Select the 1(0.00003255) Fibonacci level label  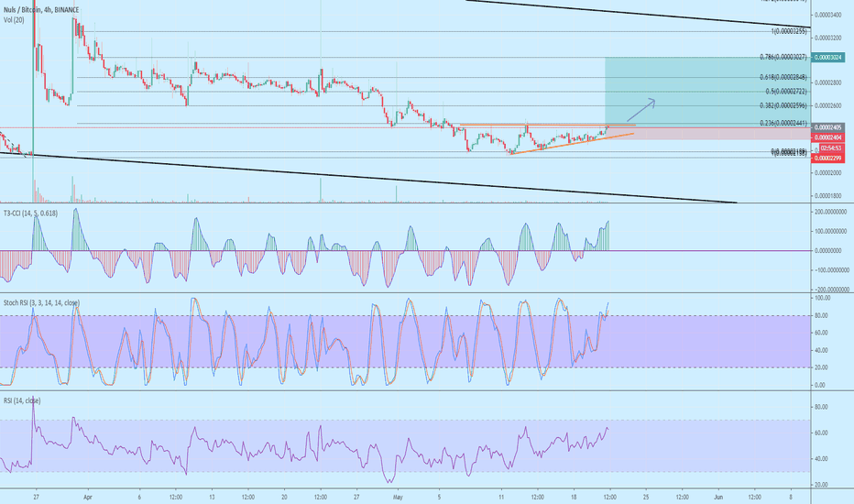789,31
